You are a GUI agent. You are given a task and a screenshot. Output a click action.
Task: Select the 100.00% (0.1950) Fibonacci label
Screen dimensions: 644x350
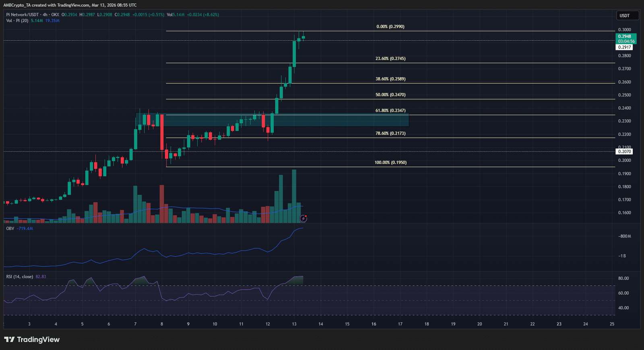pos(390,162)
